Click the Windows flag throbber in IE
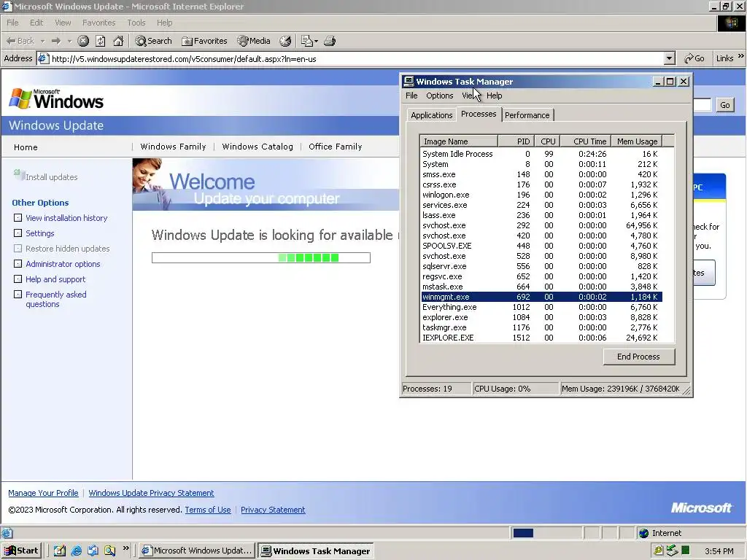Image resolution: width=747 pixels, height=560 pixels. 730,23
